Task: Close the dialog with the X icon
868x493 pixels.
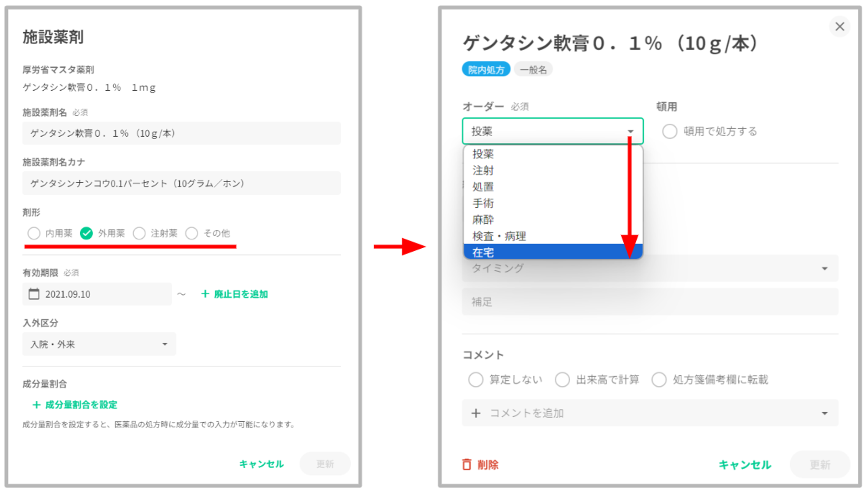Action: point(839,26)
